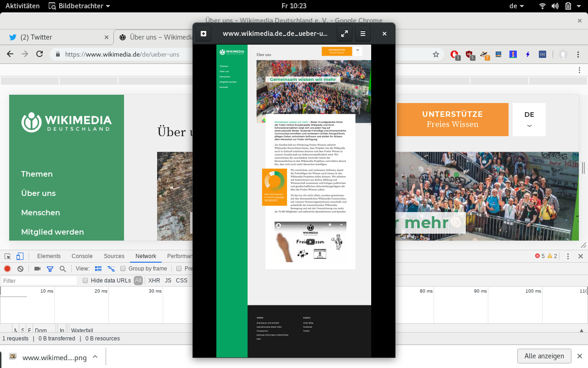
Task: Click the capture screenshots camera icon
Action: click(x=38, y=269)
